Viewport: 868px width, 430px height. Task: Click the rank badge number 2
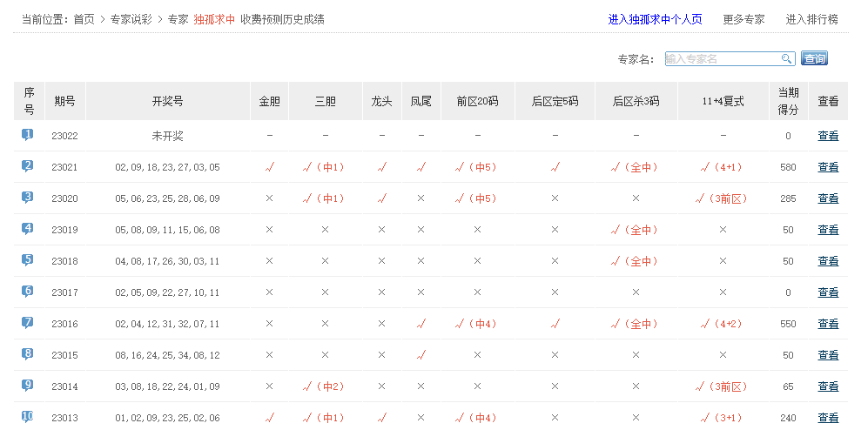28,166
